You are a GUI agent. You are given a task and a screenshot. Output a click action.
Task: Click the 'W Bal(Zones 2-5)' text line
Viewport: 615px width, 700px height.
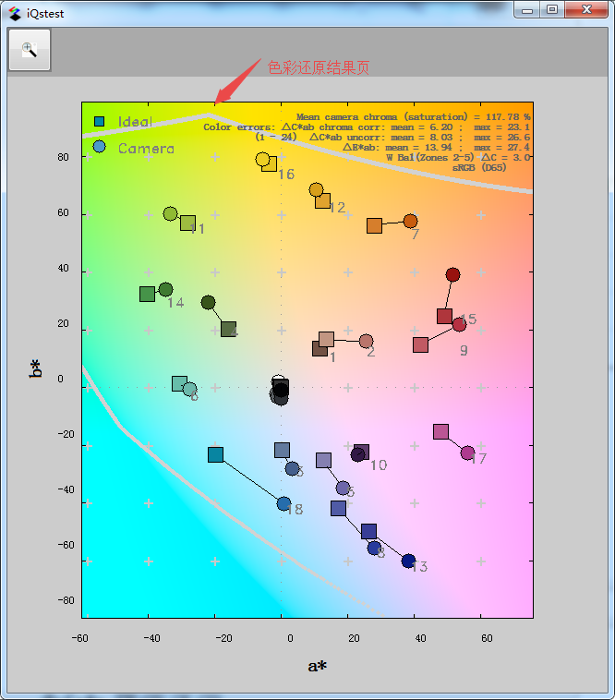(x=458, y=157)
